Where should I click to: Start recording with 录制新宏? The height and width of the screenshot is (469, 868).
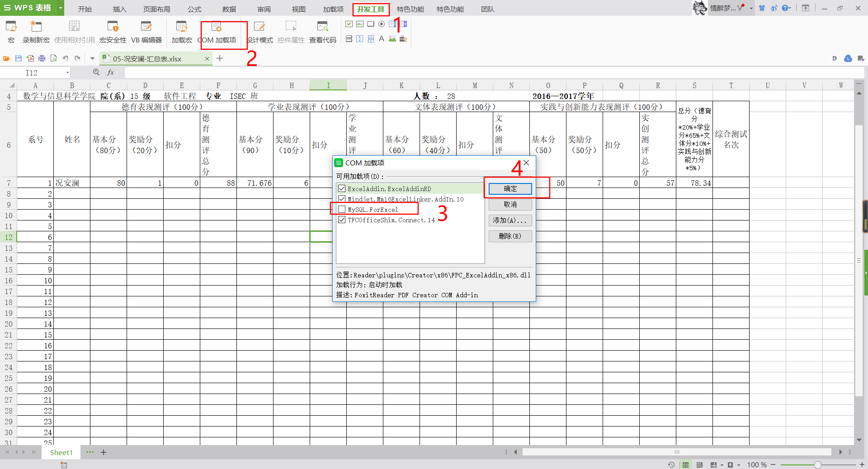point(36,32)
